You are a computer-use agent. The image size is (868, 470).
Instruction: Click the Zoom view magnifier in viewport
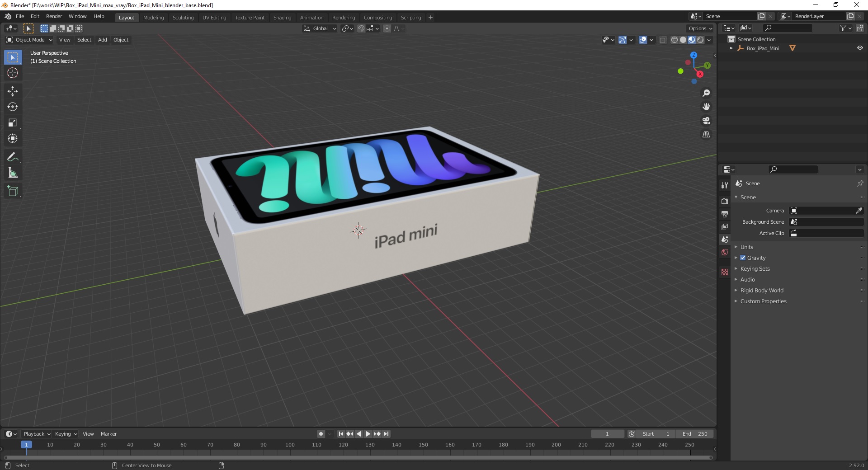tap(706, 93)
